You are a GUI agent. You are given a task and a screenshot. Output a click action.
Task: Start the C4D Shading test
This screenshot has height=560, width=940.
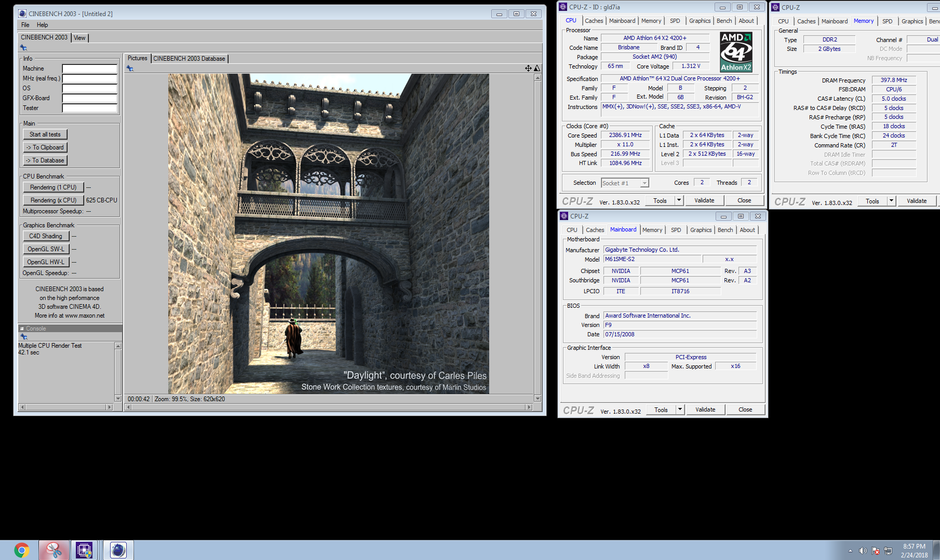46,236
